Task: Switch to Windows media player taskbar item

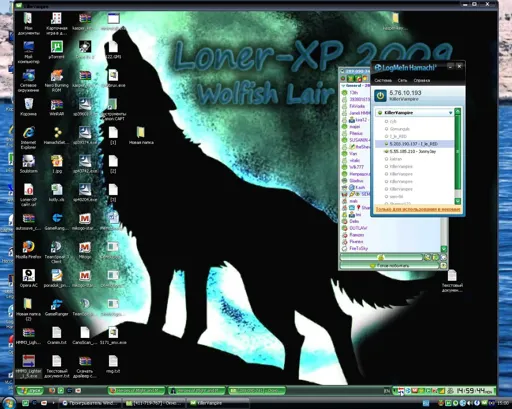Action: point(90,403)
